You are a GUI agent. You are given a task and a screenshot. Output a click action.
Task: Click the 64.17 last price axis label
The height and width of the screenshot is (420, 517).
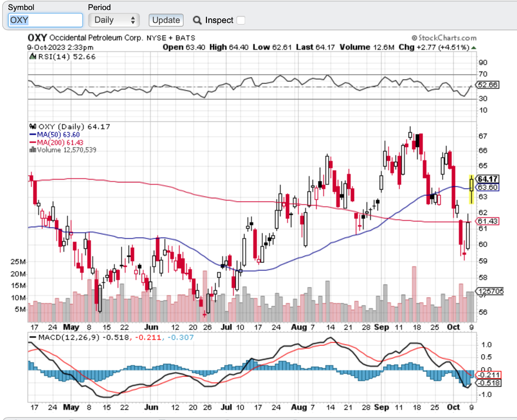coord(488,179)
